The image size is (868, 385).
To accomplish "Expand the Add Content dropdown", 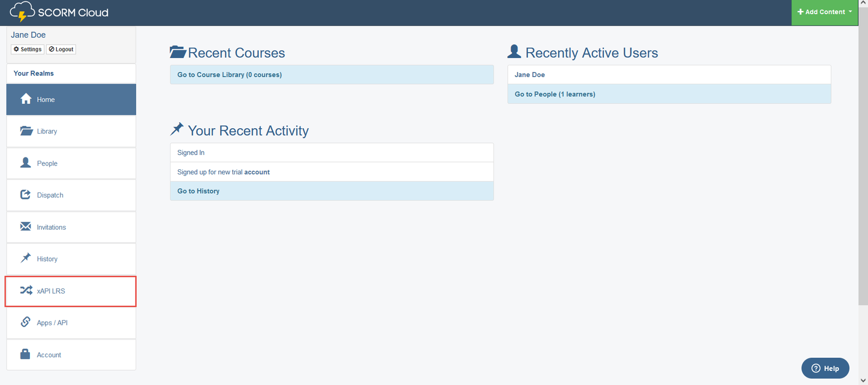I will tap(824, 12).
